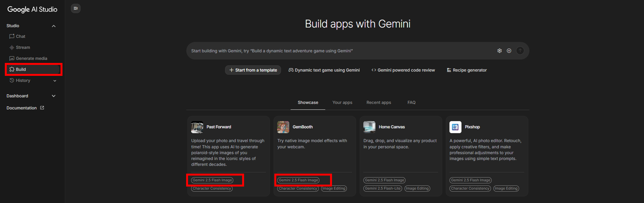The width and height of the screenshot is (644, 203).
Task: Open the Pixshop app icon
Action: click(455, 127)
